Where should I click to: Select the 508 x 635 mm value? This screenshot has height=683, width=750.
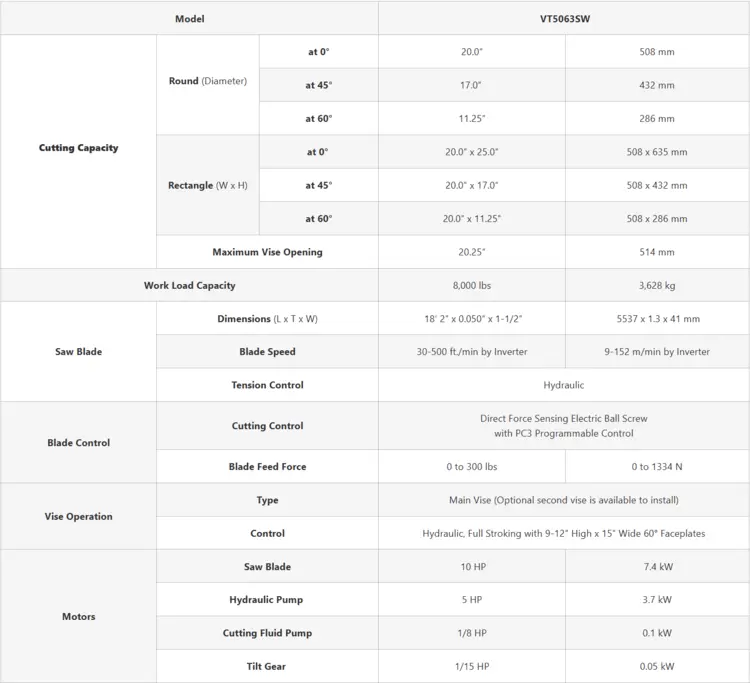tap(657, 152)
